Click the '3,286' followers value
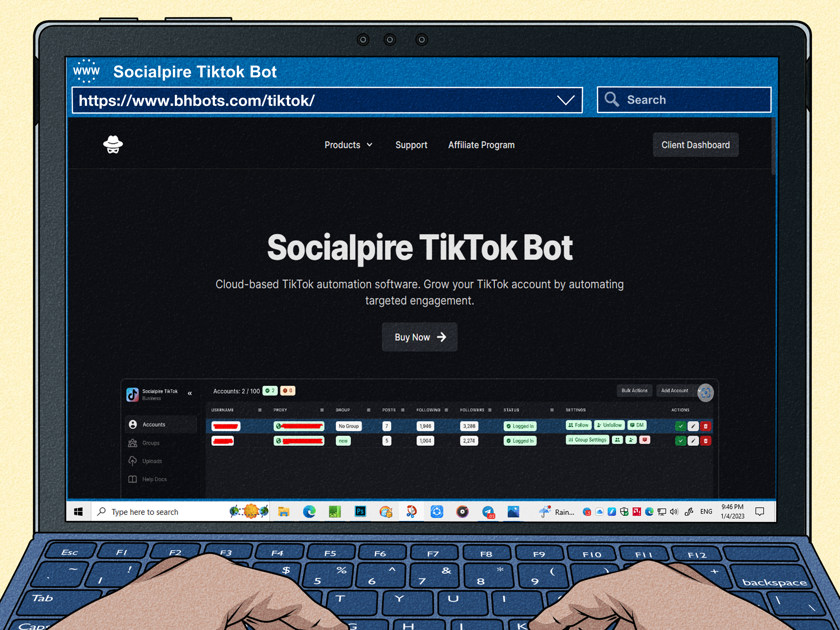 click(x=469, y=426)
